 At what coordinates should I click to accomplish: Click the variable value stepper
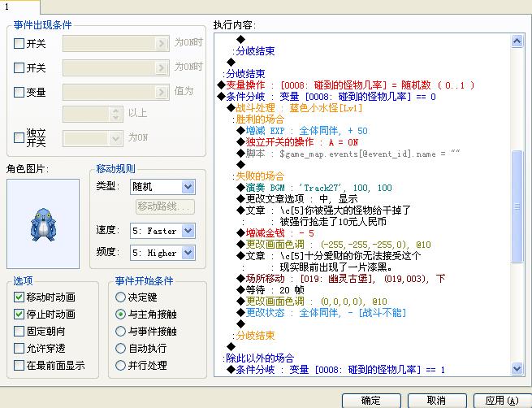click(x=115, y=114)
